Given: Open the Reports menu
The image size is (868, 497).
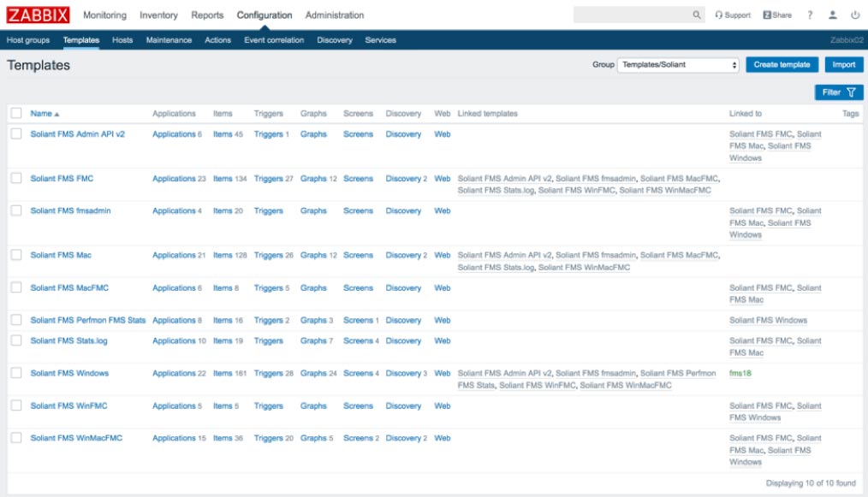Looking at the screenshot, I should click(x=207, y=15).
